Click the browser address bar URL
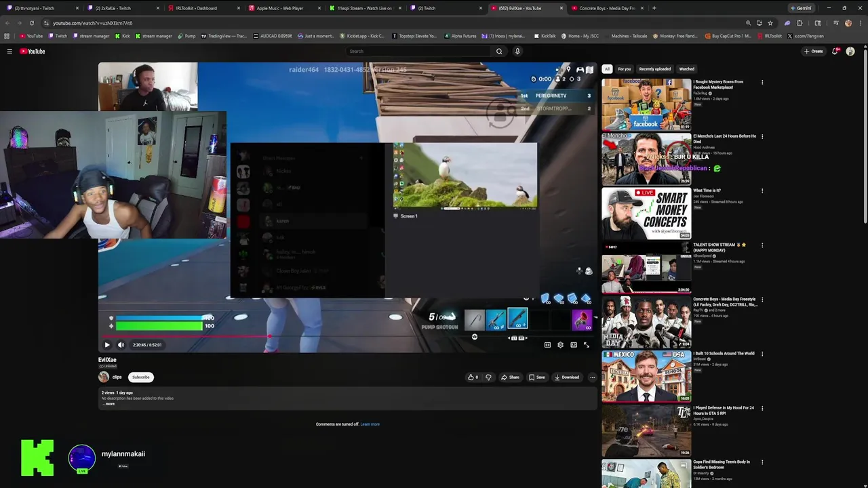Viewport: 868px width, 488px height. click(x=93, y=23)
